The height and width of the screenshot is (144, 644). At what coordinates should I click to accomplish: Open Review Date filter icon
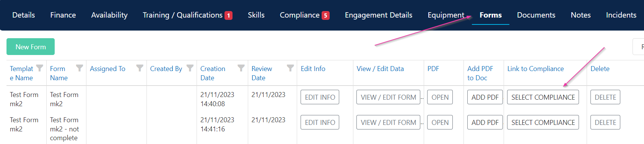click(290, 68)
